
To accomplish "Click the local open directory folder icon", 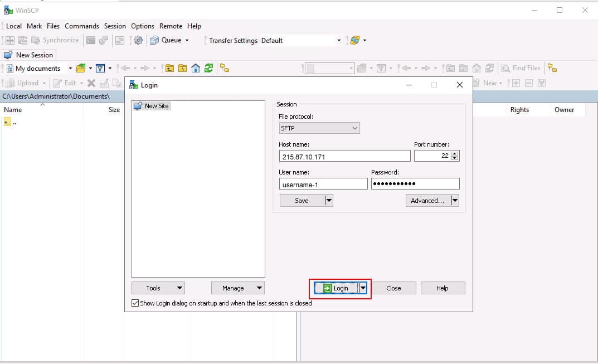I will (81, 69).
